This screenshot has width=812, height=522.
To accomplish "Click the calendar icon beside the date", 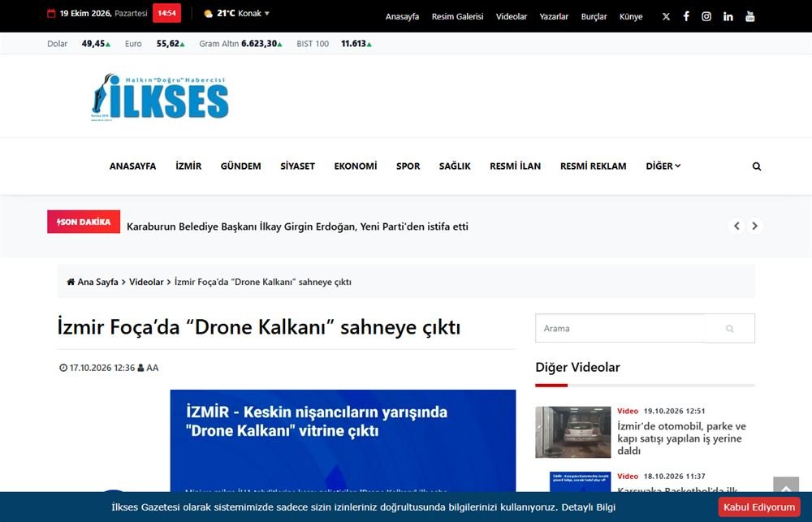I will (51, 14).
